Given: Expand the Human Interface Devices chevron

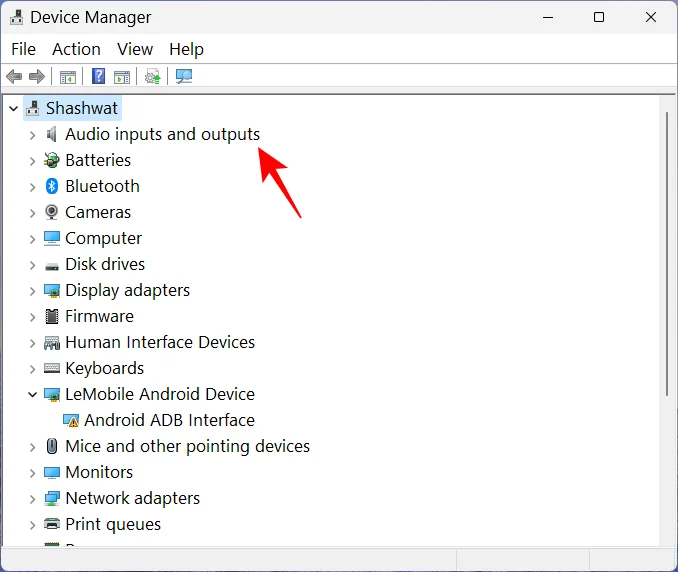Looking at the screenshot, I should (32, 343).
